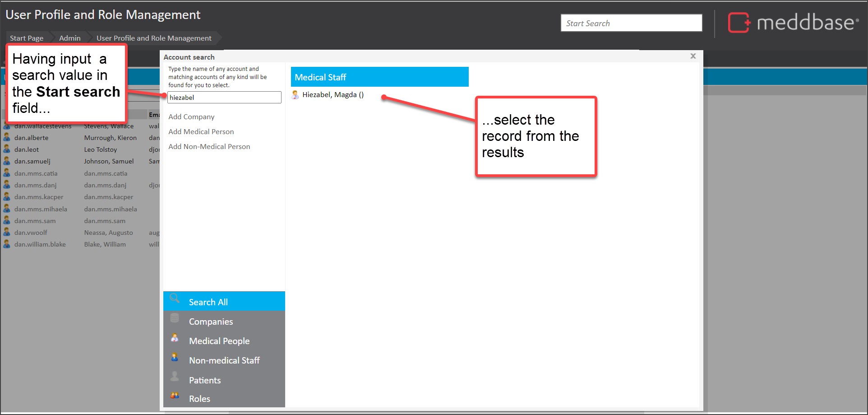Screen dimensions: 868x415
Task: Click the Add Company link
Action: (191, 117)
